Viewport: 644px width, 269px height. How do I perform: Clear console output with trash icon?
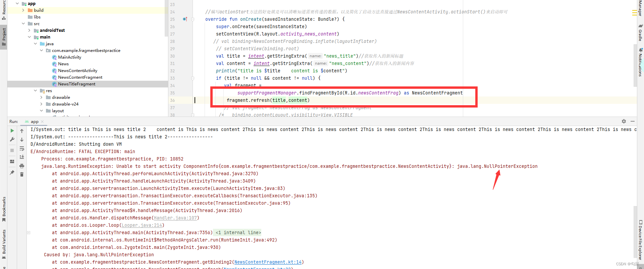pos(22,175)
